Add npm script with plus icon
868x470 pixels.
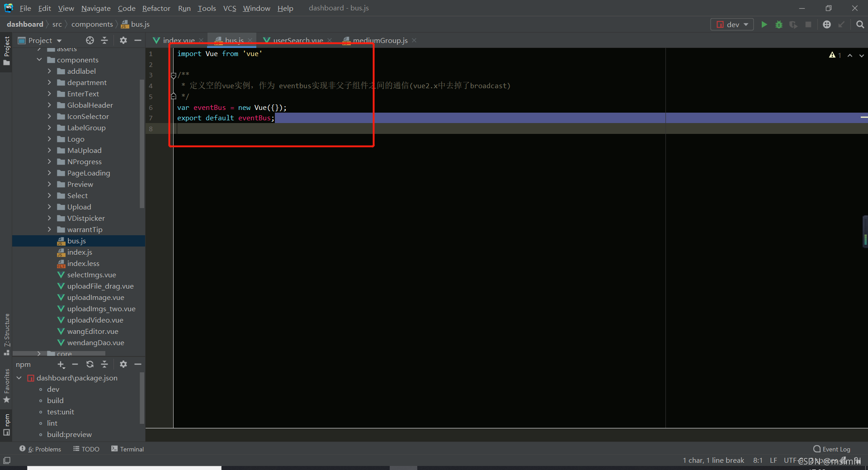point(61,364)
